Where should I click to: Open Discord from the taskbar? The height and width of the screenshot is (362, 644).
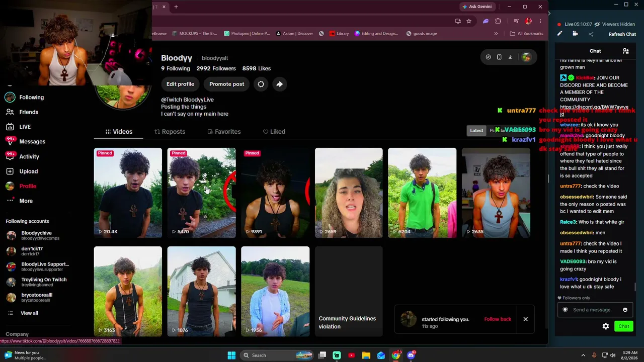[411, 355]
